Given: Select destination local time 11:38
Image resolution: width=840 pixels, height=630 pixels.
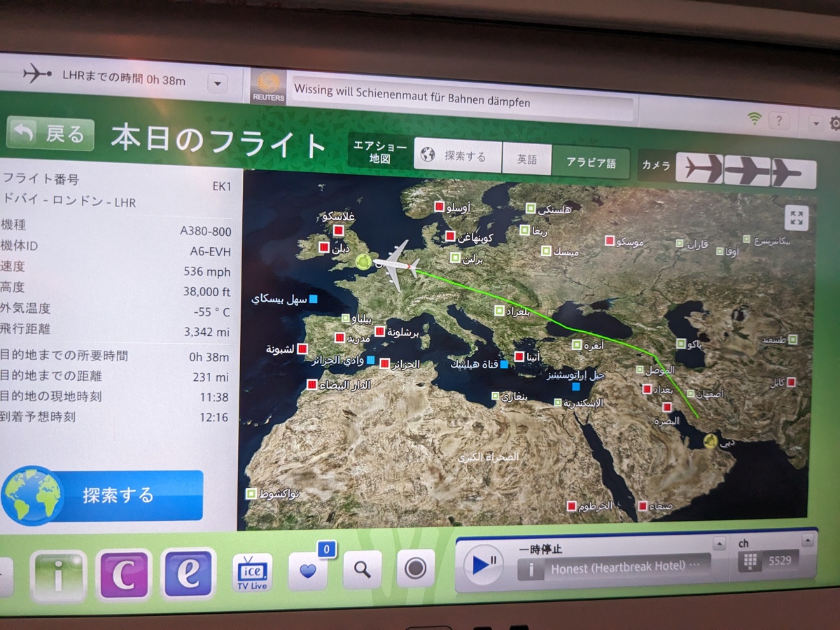Looking at the screenshot, I should tap(213, 398).
